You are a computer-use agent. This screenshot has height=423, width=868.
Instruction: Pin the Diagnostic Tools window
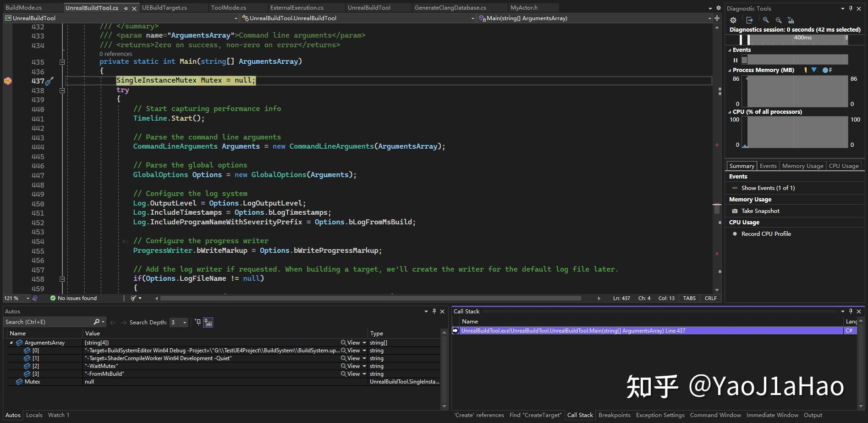point(851,8)
